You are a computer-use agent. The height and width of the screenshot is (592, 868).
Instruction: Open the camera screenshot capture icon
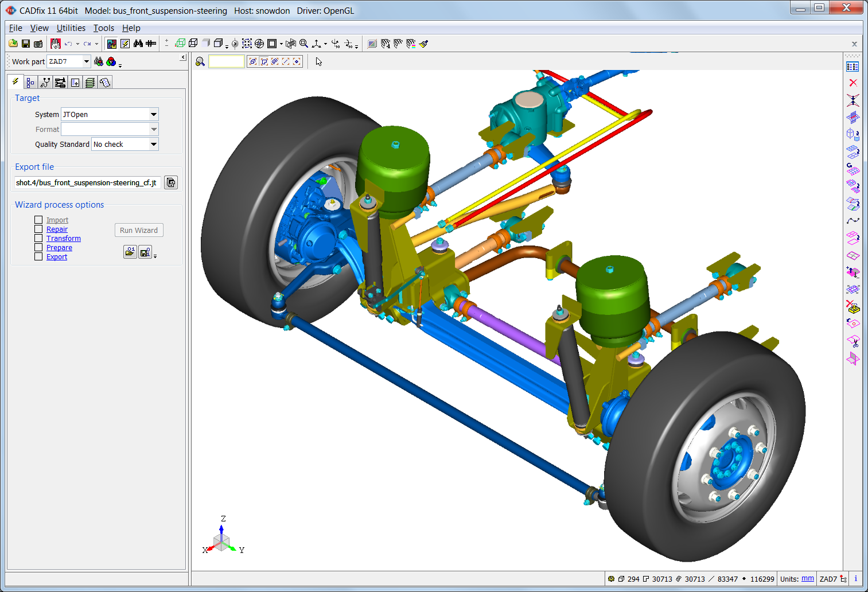click(x=38, y=44)
